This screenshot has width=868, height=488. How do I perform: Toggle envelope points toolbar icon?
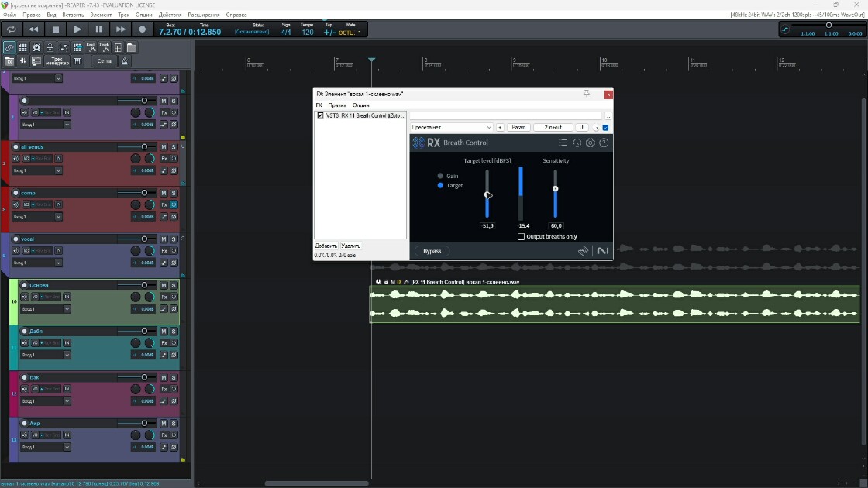tap(64, 47)
